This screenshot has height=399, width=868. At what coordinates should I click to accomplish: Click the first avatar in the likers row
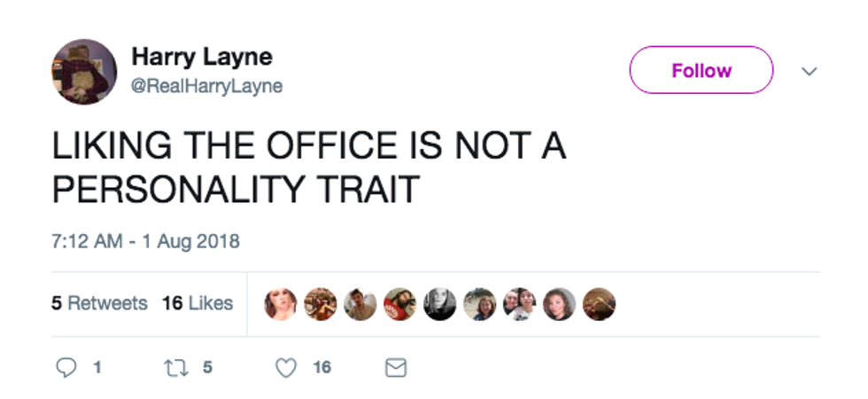(281, 304)
